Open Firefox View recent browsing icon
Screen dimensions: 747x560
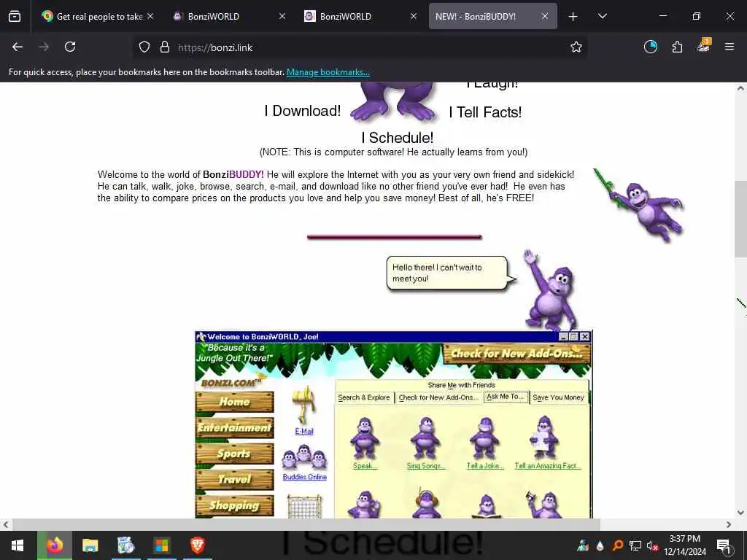click(15, 16)
